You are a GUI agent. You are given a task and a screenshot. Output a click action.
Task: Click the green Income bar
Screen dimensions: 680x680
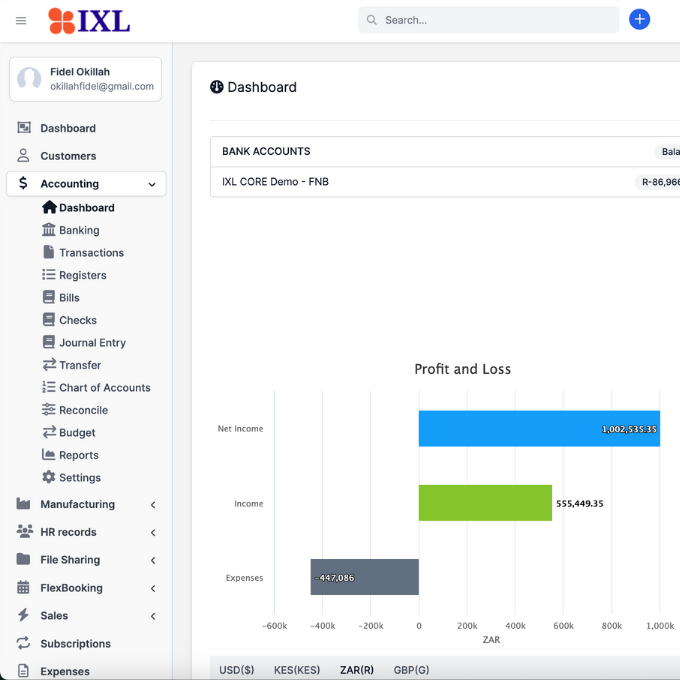pyautogui.click(x=485, y=503)
